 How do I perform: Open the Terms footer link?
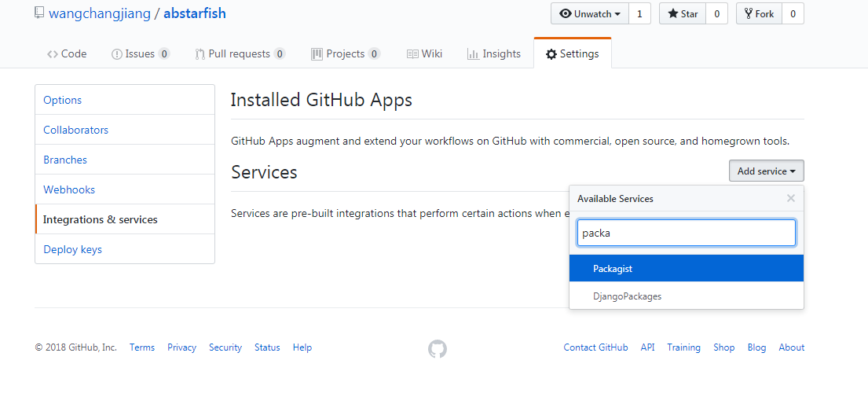point(142,347)
